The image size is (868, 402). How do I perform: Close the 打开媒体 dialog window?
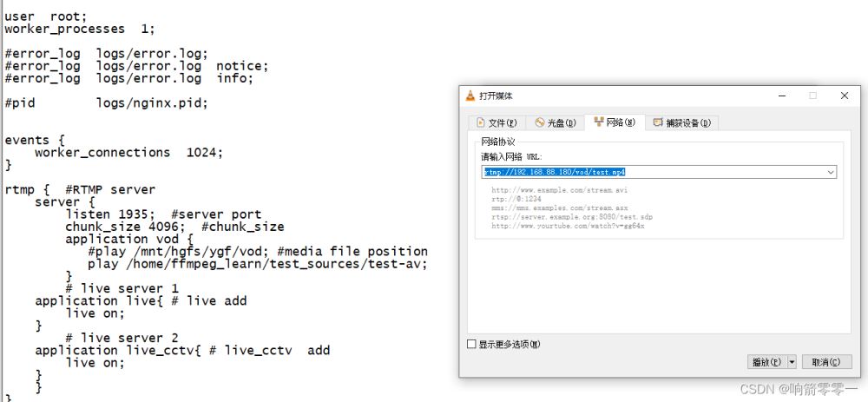pos(844,96)
